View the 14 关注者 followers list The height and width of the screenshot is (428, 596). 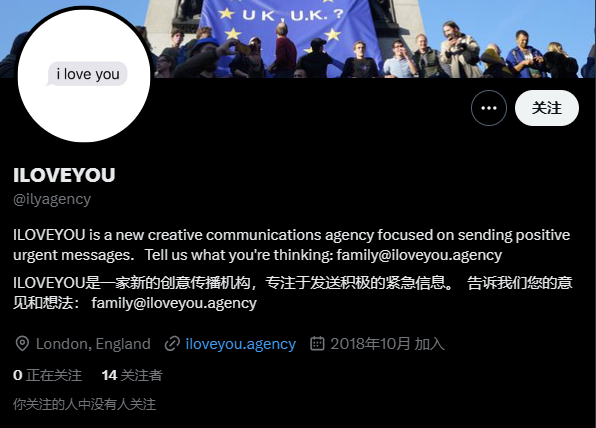132,375
